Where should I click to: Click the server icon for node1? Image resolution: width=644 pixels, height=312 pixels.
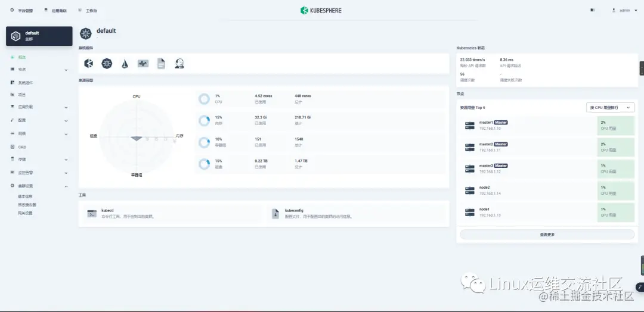click(x=469, y=213)
